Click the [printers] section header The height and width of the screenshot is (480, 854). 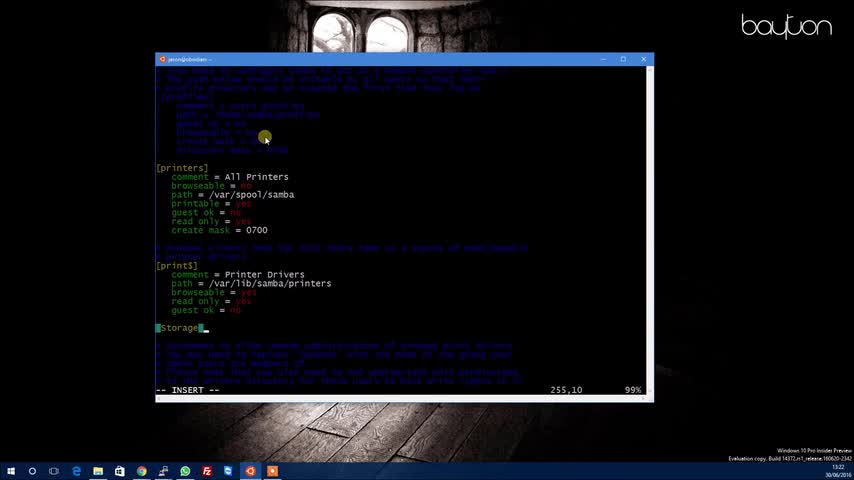[182, 168]
